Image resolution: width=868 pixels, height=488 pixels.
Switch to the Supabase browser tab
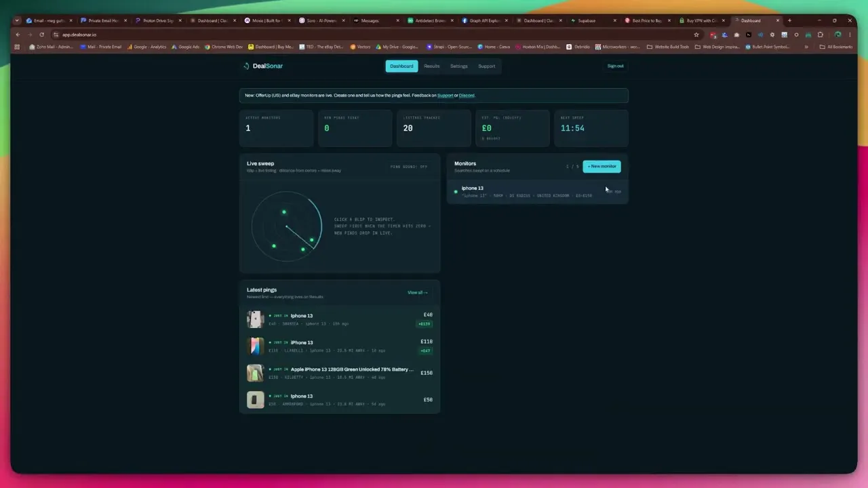coord(593,20)
